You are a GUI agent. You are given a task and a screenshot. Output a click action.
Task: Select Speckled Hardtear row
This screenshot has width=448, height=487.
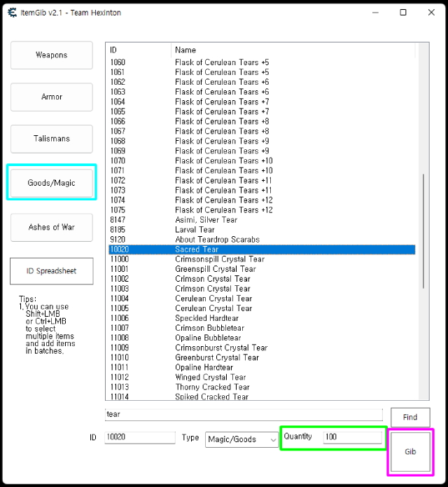(x=262, y=318)
